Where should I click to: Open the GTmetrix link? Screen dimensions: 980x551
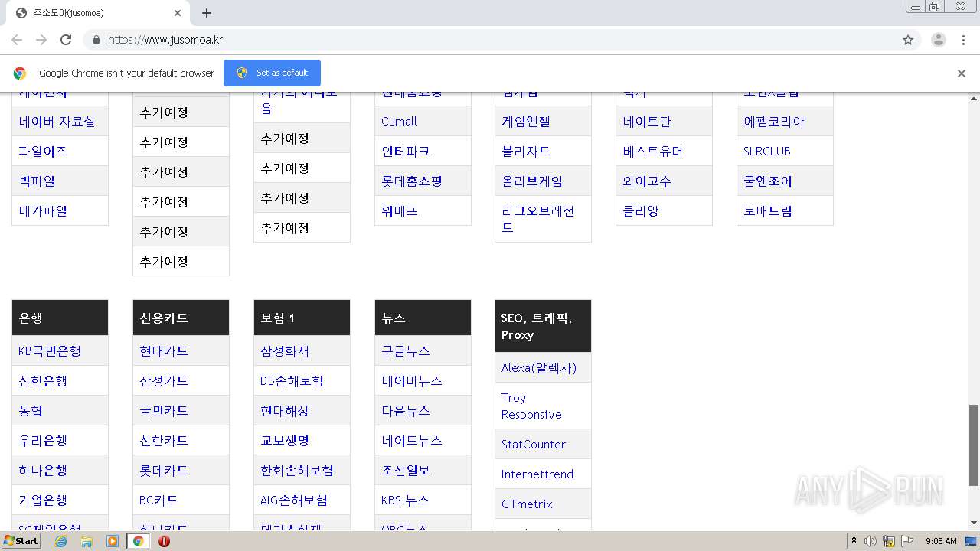pyautogui.click(x=527, y=504)
